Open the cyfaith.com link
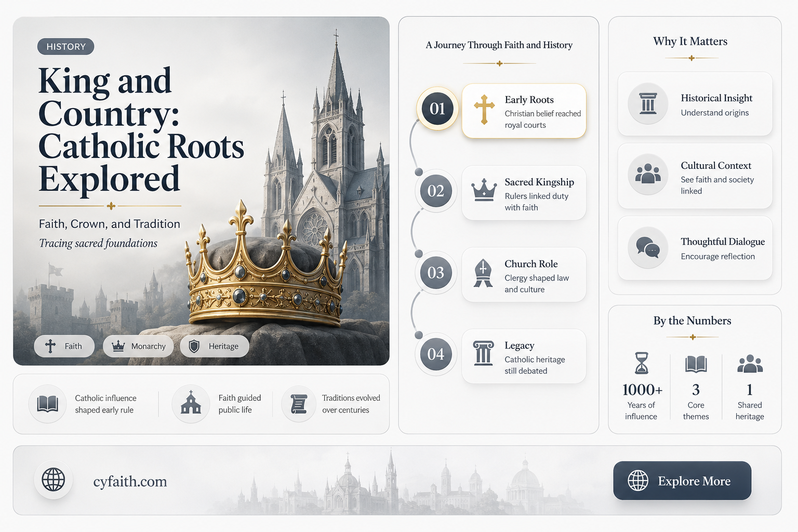The image size is (798, 532). point(130,482)
